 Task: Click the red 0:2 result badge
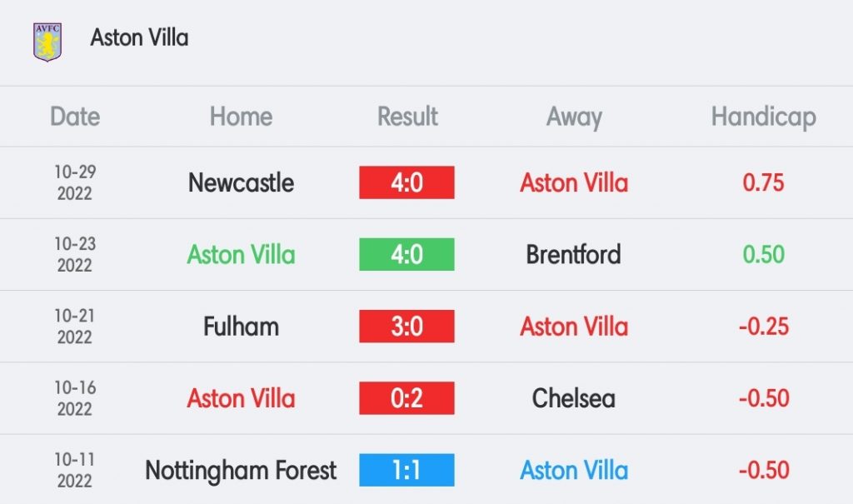pyautogui.click(x=407, y=398)
